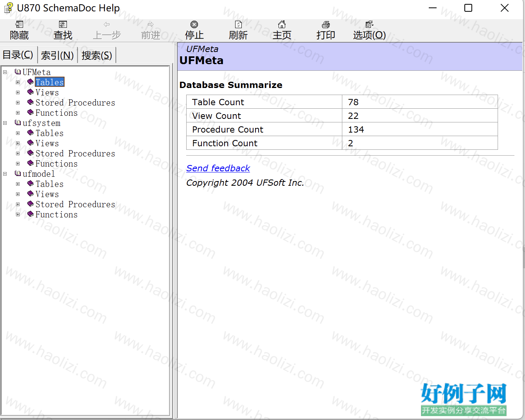This screenshot has width=525, height=420.
Task: Select Tables under UFMeta
Action: (x=50, y=82)
